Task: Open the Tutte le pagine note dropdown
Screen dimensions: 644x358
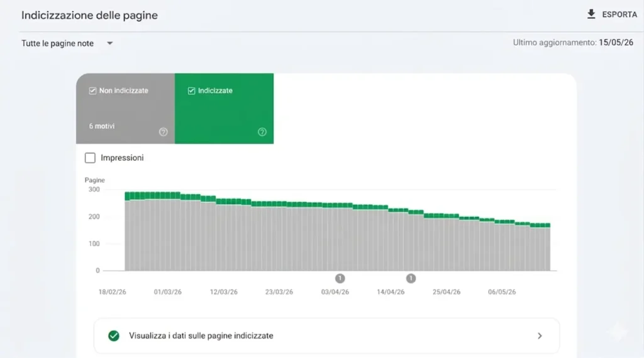Action: (x=67, y=43)
